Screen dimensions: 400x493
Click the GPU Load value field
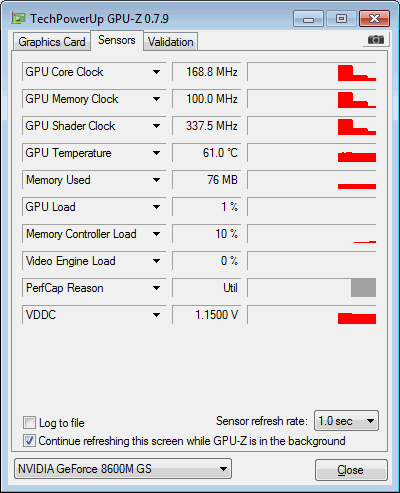(x=207, y=207)
